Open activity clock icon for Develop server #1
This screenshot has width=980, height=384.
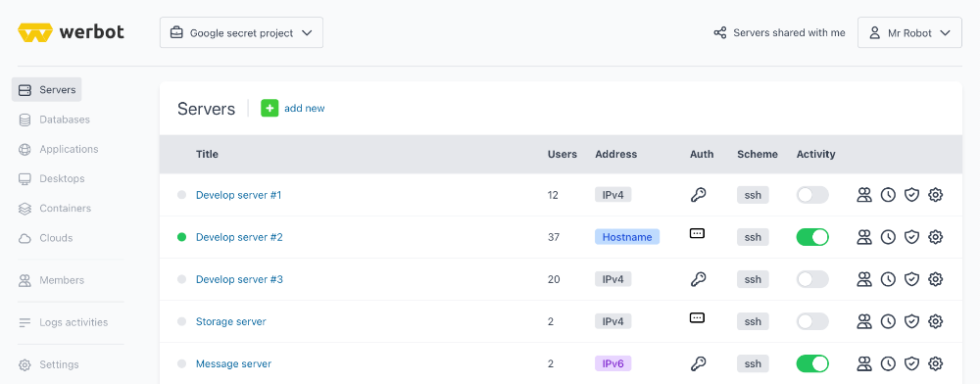point(888,195)
